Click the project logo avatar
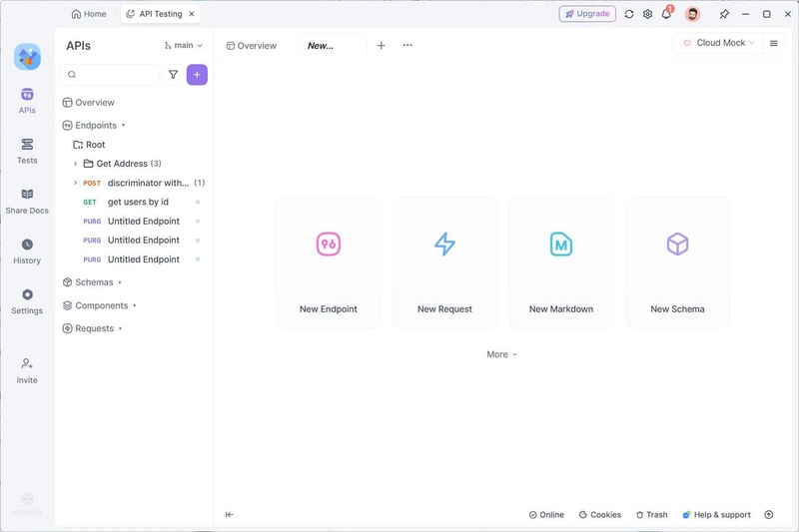The image size is (799, 532). coord(27,57)
